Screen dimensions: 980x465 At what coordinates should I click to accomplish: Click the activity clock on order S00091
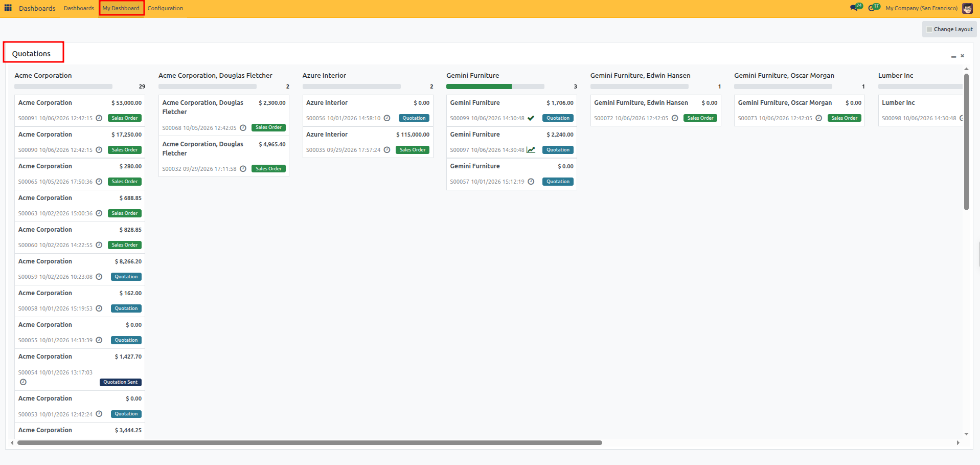coord(99,118)
